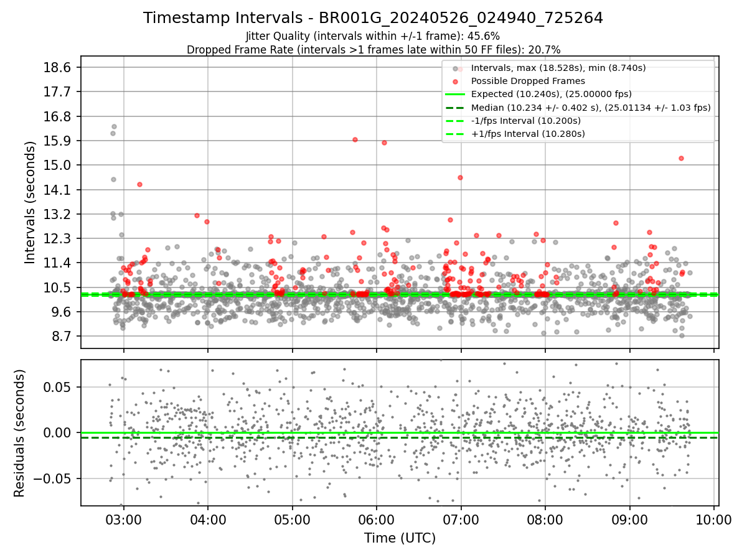This screenshot has height=560, width=747.
Task: Select legend entry 'Expected (10.240s), (25.00000 fps)'
Action: (x=552, y=94)
